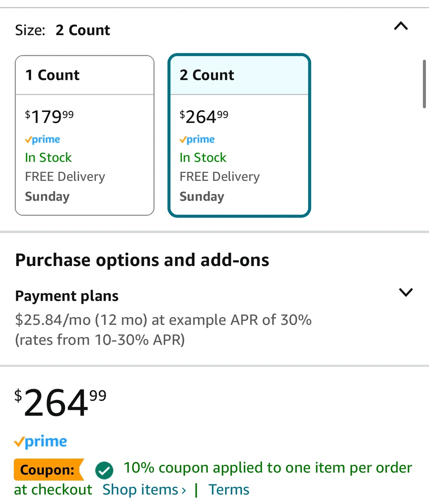This screenshot has width=429, height=504.
Task: Select the 2 Count size option
Action: click(x=239, y=135)
